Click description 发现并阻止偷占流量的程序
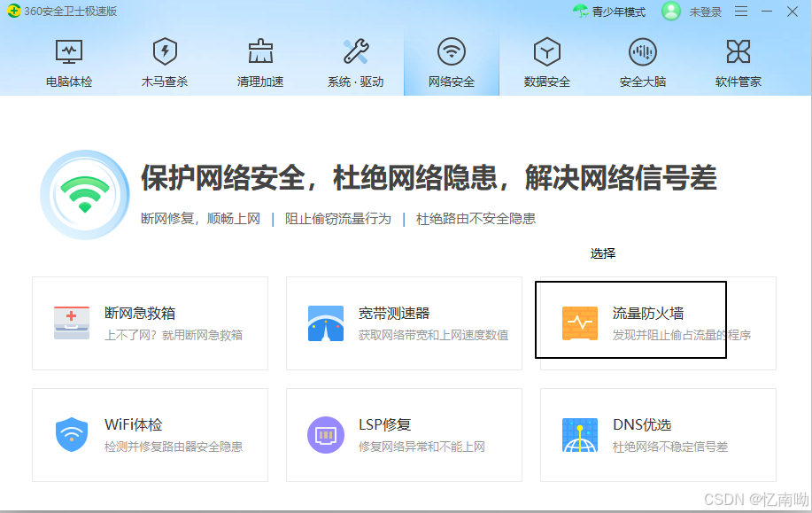This screenshot has width=812, height=513. click(x=682, y=335)
